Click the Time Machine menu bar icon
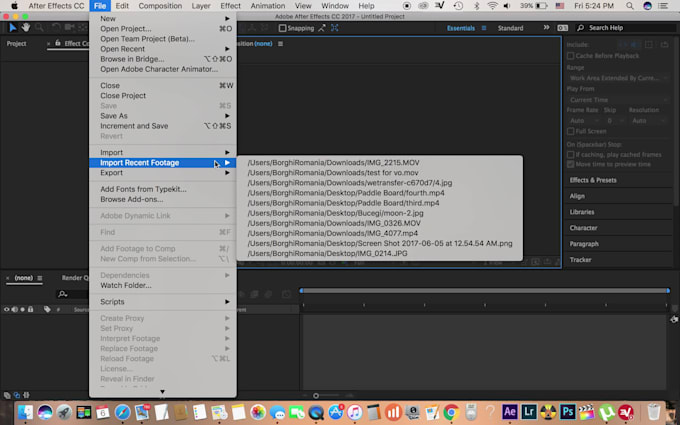 click(x=458, y=6)
